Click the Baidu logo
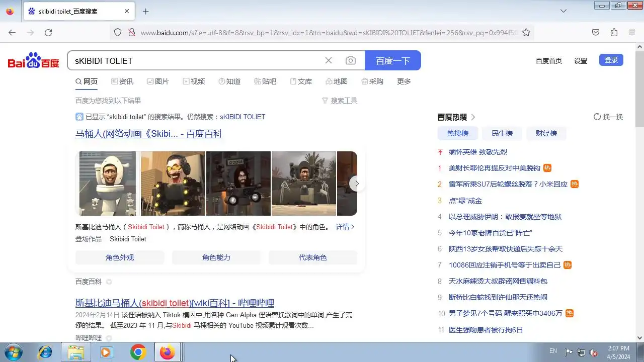The height and width of the screenshot is (362, 644). (x=33, y=61)
